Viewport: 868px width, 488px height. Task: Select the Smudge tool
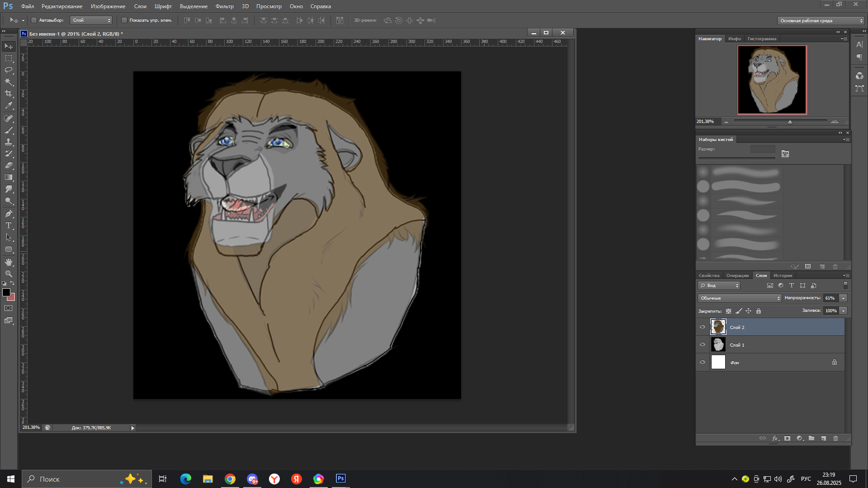[9, 189]
